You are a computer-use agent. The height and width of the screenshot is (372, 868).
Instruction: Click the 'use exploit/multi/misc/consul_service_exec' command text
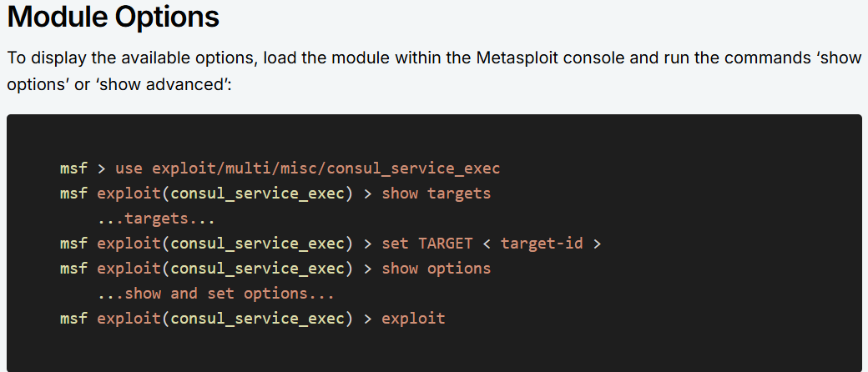pos(307,168)
